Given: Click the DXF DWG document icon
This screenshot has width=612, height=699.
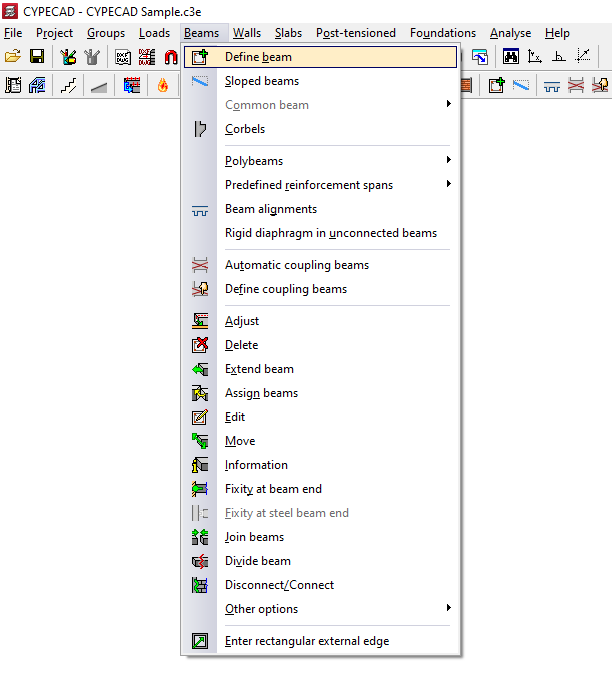Looking at the screenshot, I should (123, 57).
